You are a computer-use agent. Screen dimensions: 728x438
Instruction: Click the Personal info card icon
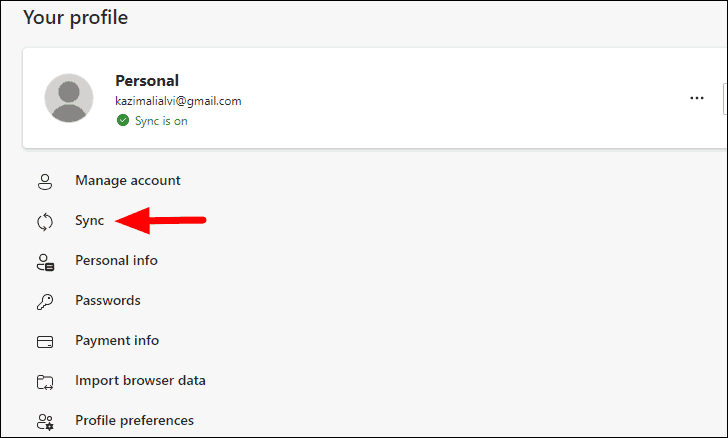(46, 262)
